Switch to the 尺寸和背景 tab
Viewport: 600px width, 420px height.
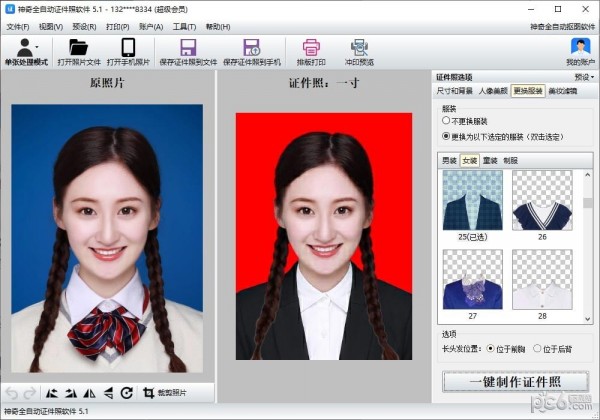[453, 90]
